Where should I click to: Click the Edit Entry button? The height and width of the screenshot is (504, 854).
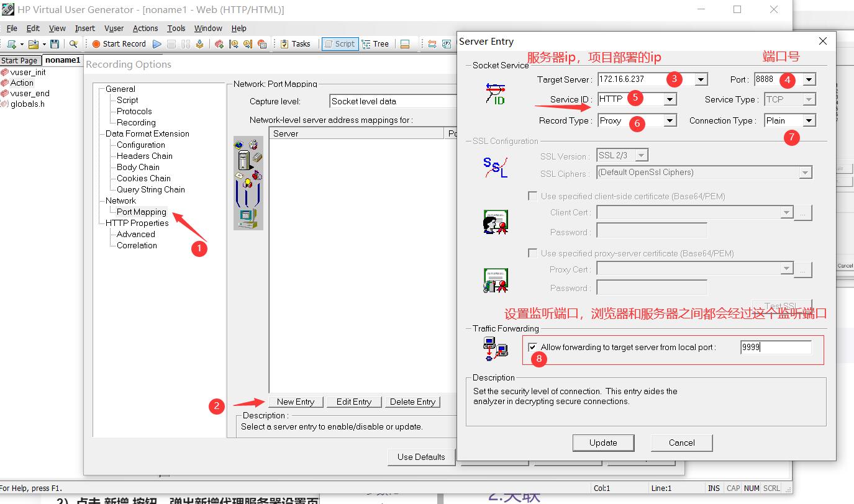pyautogui.click(x=354, y=402)
